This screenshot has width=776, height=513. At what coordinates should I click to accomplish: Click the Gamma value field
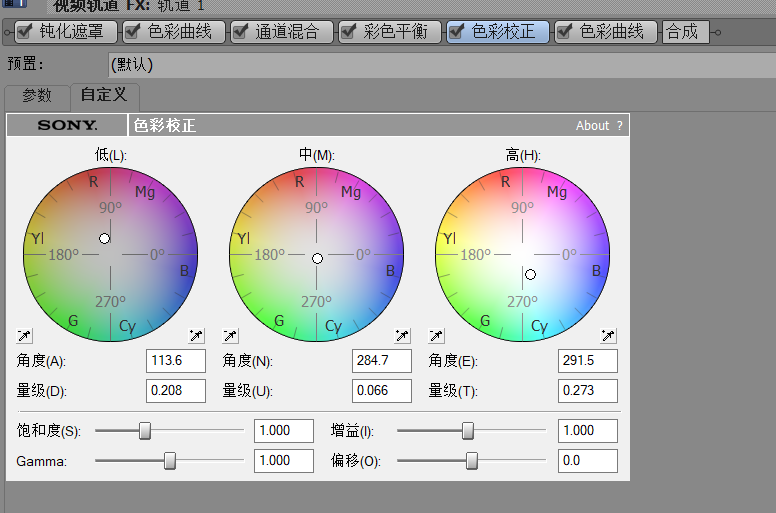coord(284,461)
